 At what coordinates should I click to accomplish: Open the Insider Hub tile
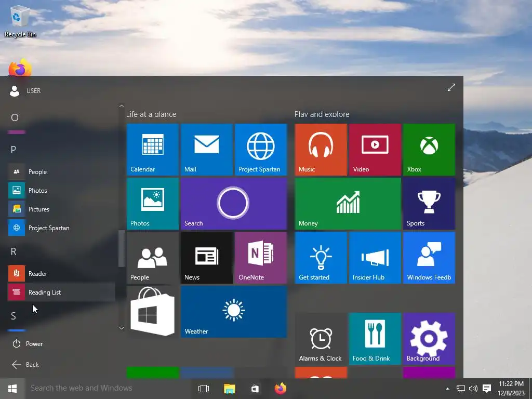[375, 258]
